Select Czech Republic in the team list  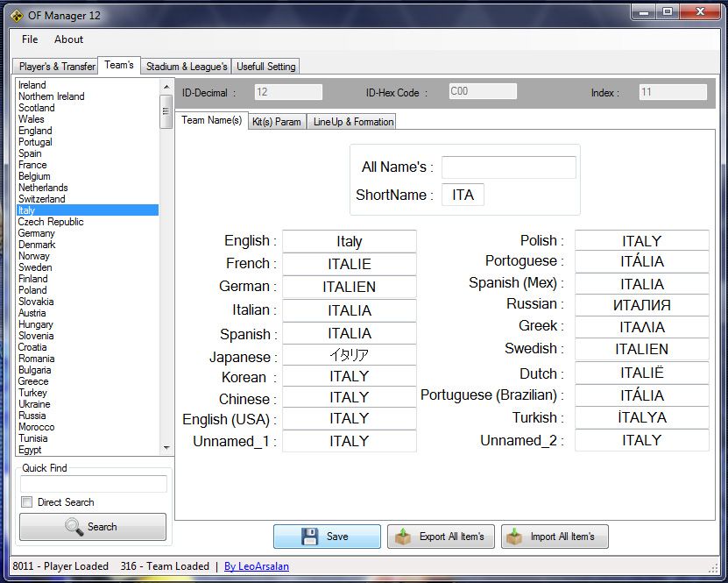(x=51, y=222)
